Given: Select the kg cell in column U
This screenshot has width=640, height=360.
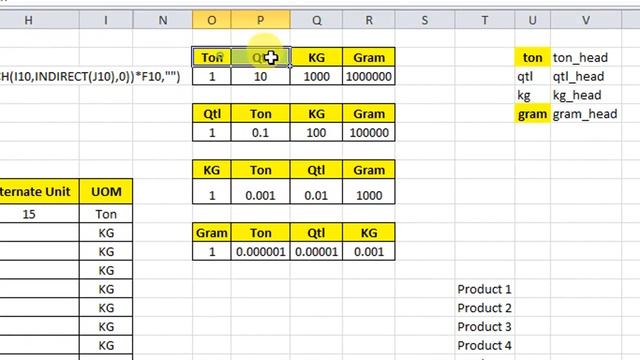Looking at the screenshot, I should [532, 95].
